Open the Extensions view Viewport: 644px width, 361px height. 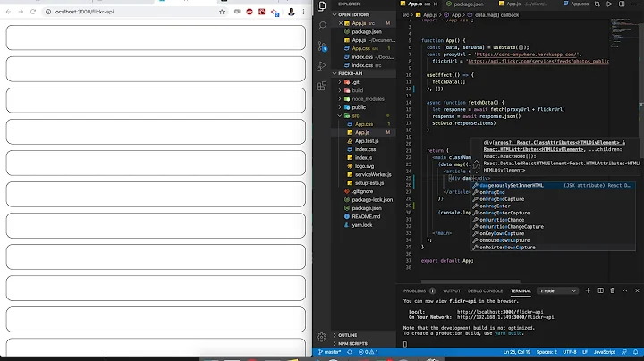(x=322, y=86)
